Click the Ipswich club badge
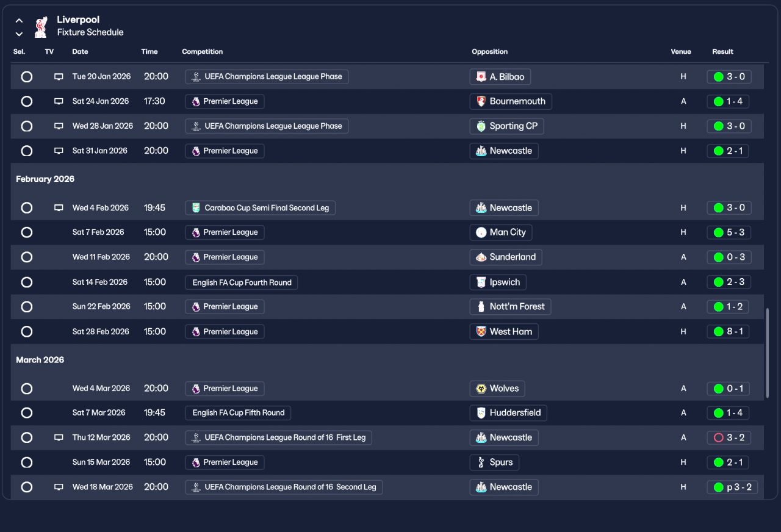Image resolution: width=781 pixels, height=532 pixels. pos(481,282)
